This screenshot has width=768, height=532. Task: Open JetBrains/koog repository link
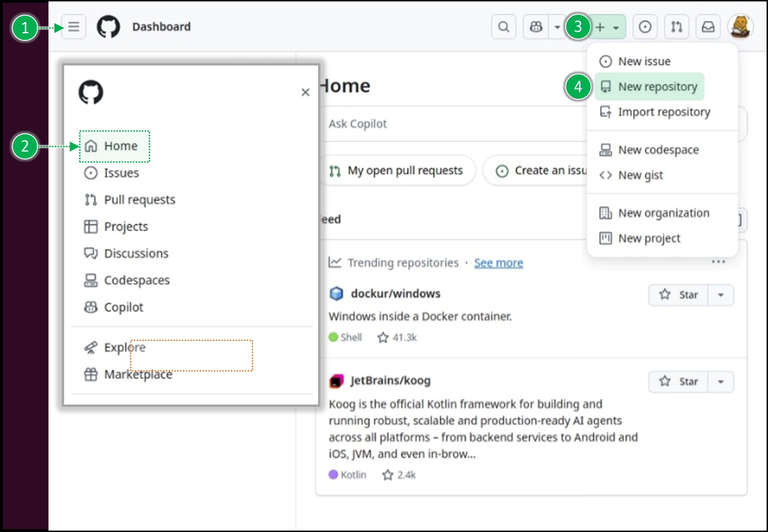coord(390,381)
